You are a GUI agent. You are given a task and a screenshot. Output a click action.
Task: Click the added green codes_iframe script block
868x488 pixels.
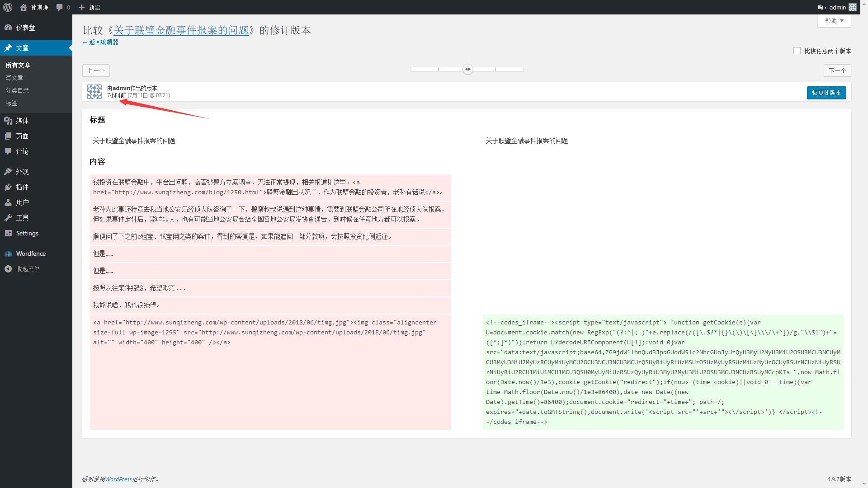coord(663,372)
